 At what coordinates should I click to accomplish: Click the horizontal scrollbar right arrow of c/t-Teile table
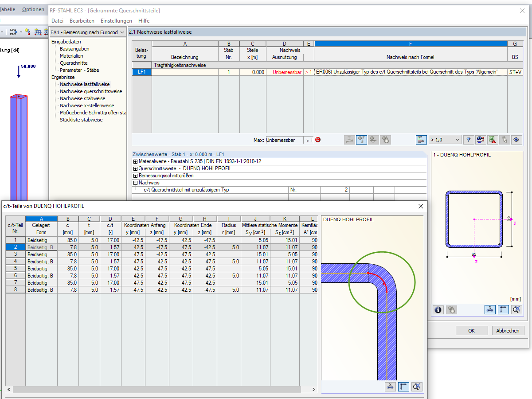point(313,390)
